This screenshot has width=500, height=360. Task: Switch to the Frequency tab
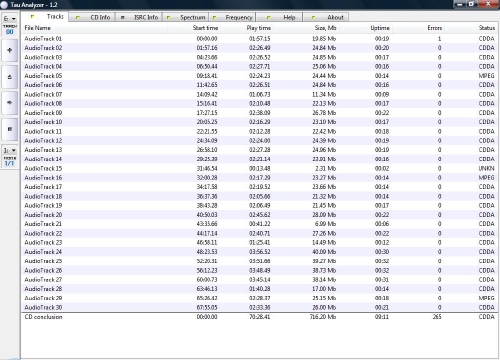(x=232, y=17)
